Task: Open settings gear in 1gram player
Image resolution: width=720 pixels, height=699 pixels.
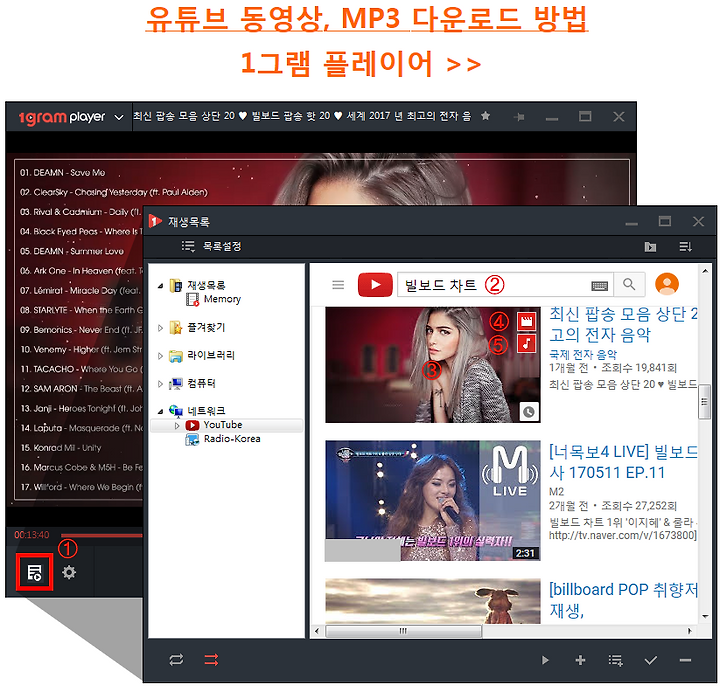Action: pos(69,572)
